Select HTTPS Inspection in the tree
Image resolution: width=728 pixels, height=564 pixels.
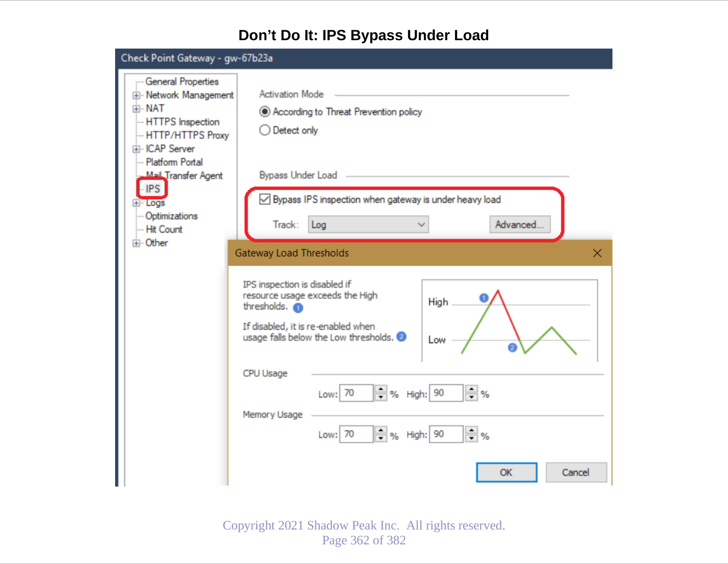pos(183,122)
